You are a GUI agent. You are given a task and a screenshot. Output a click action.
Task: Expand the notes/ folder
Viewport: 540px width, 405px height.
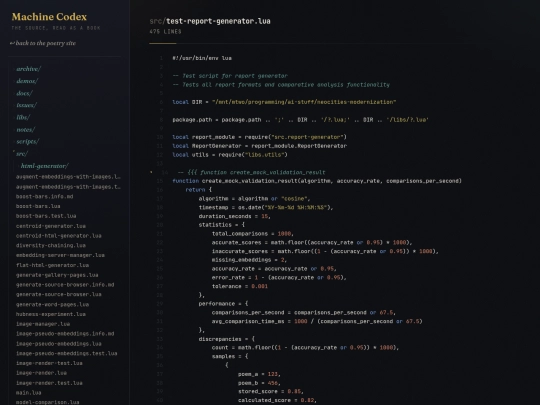click(x=26, y=129)
